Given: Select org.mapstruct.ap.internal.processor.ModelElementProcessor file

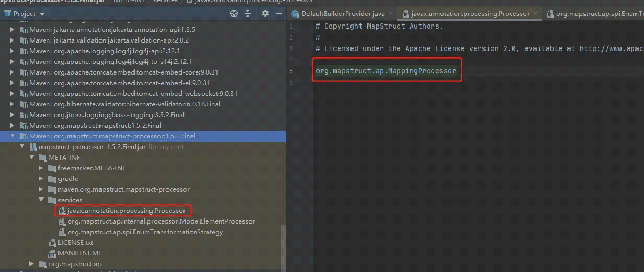Looking at the screenshot, I should pyautogui.click(x=161, y=221).
